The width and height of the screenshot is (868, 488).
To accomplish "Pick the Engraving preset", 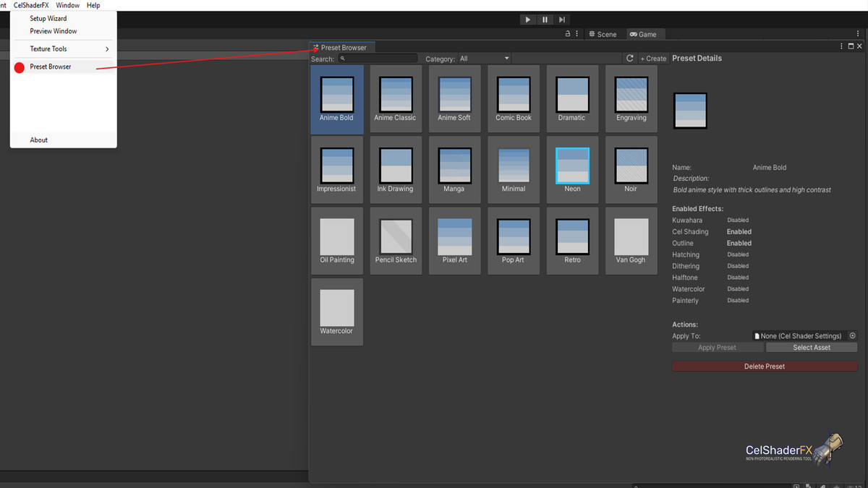I will click(631, 100).
